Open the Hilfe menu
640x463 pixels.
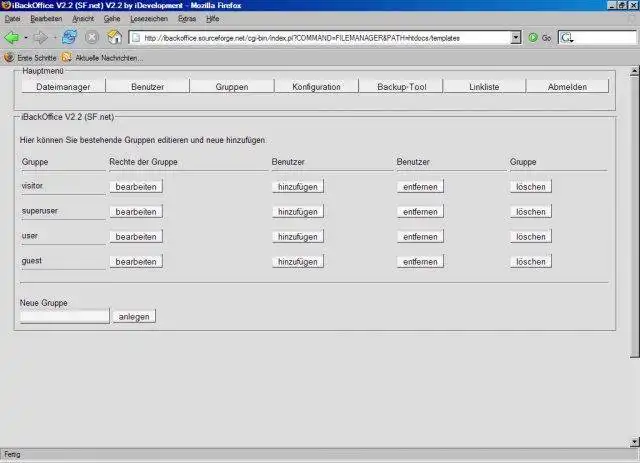click(213, 19)
